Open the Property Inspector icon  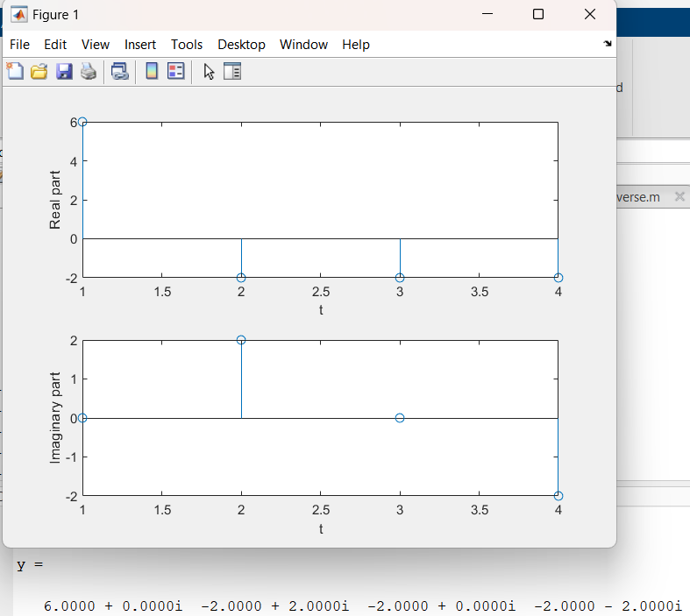pyautogui.click(x=232, y=71)
